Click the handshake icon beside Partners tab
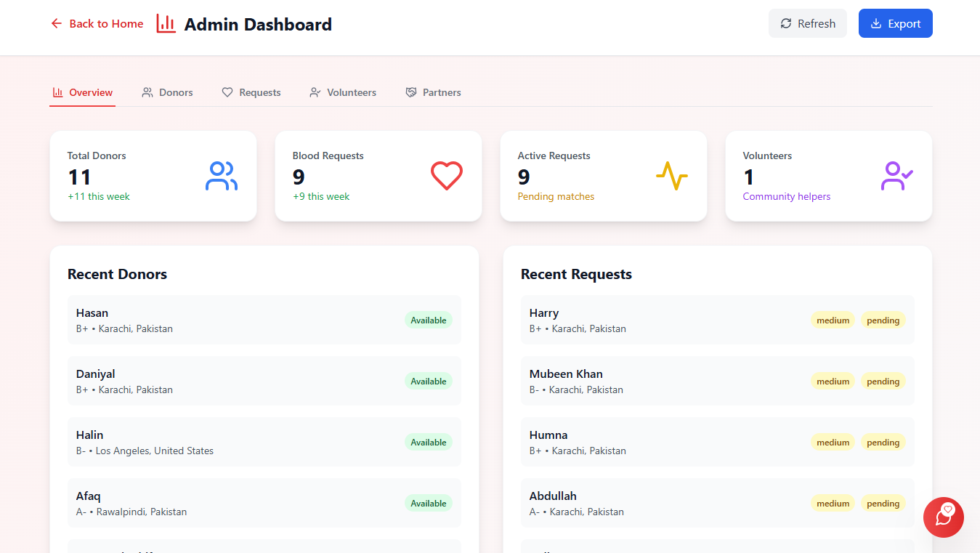 (x=410, y=92)
